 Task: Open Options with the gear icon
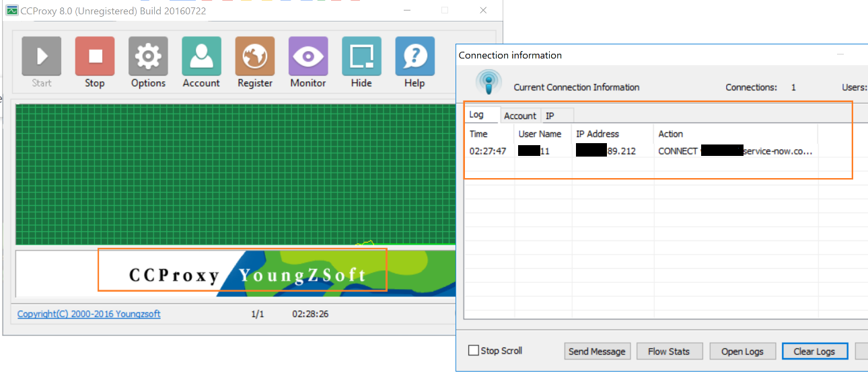[148, 56]
